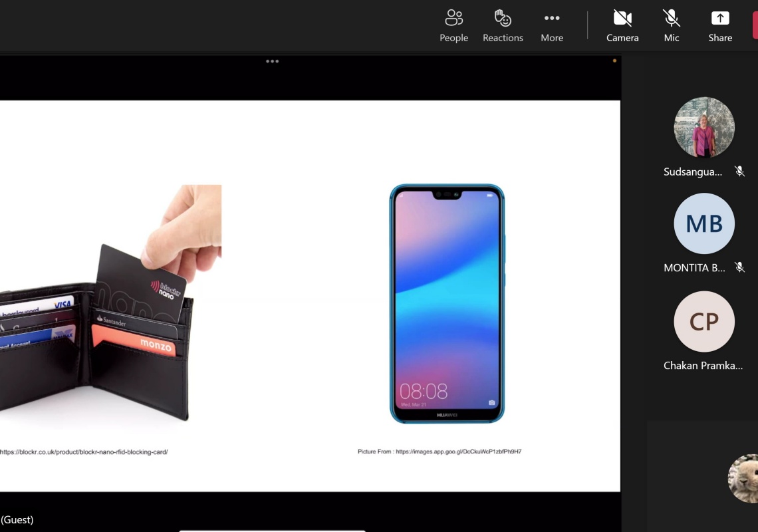Open the Reactions menu
The image size is (758, 532).
tap(503, 26)
